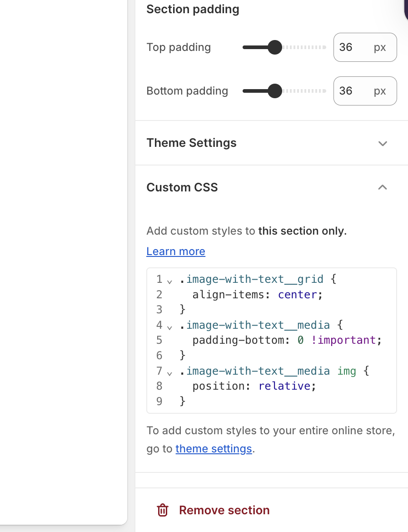This screenshot has height=532, width=408.
Task: Collapse the Custom CSS chevron
Action: tap(383, 187)
